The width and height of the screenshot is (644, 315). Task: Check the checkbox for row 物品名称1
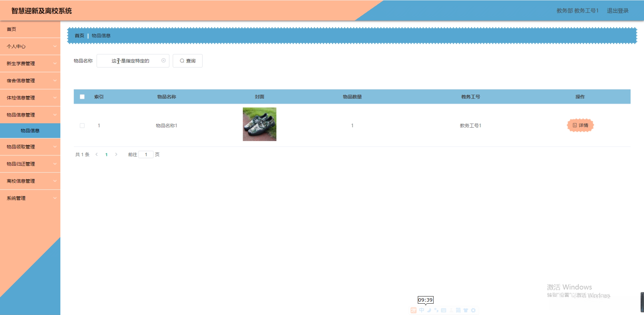click(x=82, y=126)
